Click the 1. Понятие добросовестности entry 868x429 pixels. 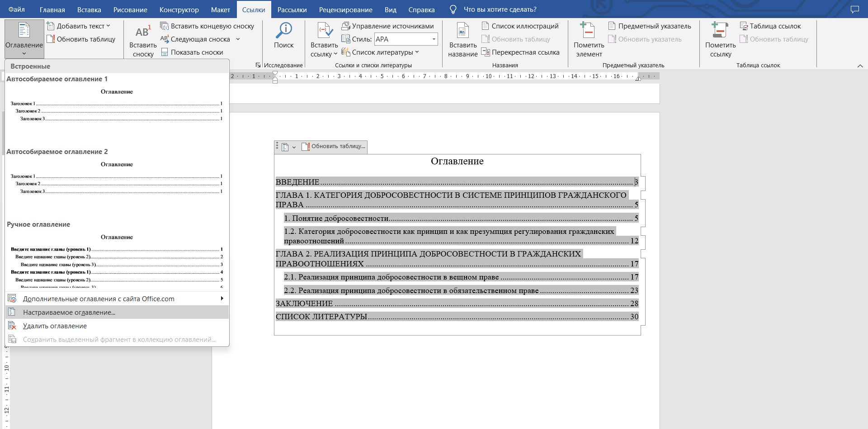461,218
